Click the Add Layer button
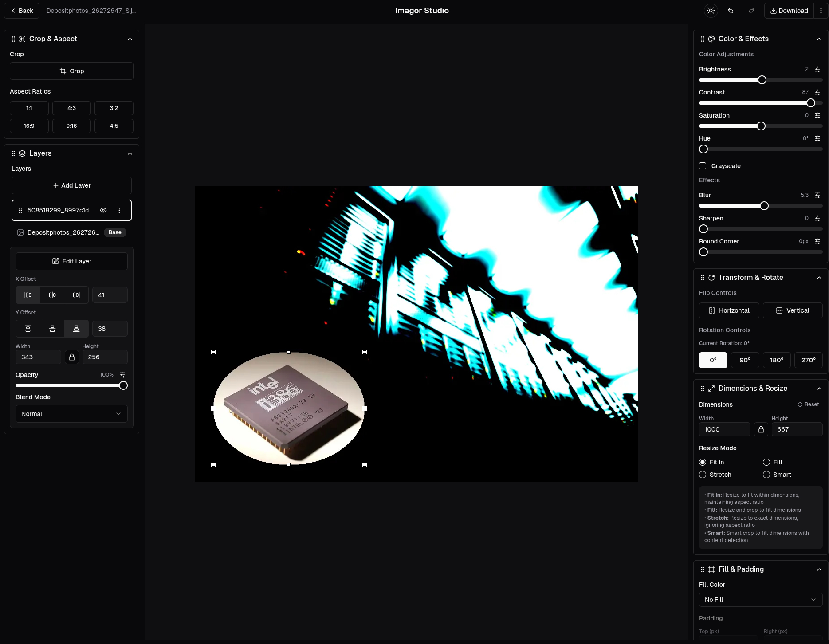The width and height of the screenshot is (829, 644). [x=71, y=185]
